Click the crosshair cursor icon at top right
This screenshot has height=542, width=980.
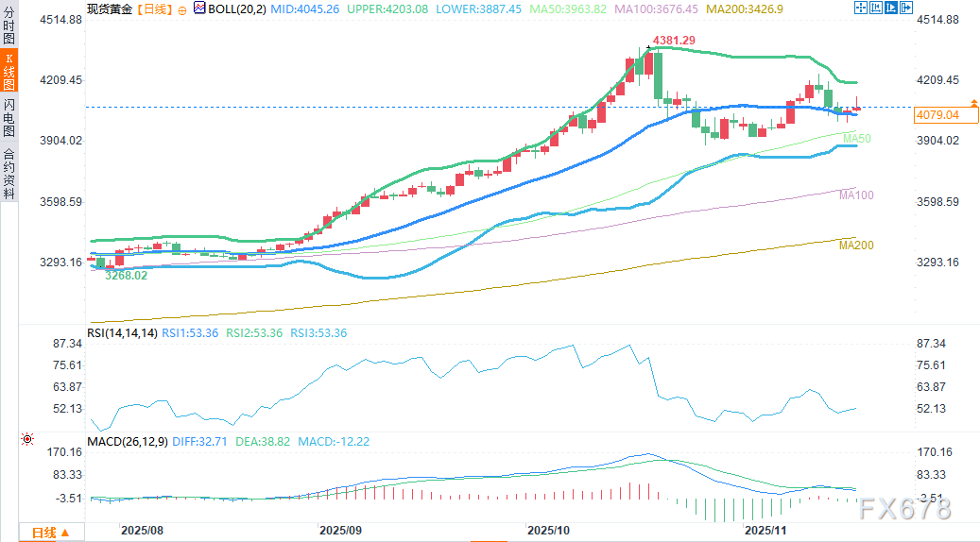point(860,8)
